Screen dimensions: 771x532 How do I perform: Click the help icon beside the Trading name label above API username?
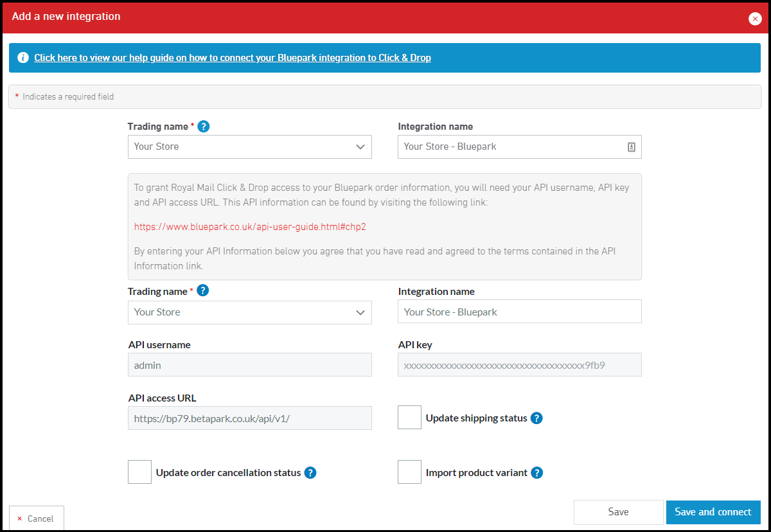[203, 291]
